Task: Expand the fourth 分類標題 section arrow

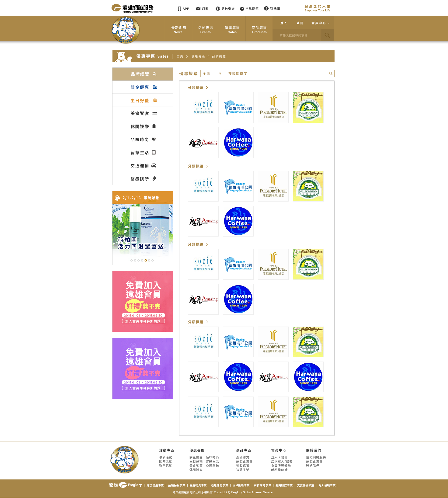Action: 207,322
